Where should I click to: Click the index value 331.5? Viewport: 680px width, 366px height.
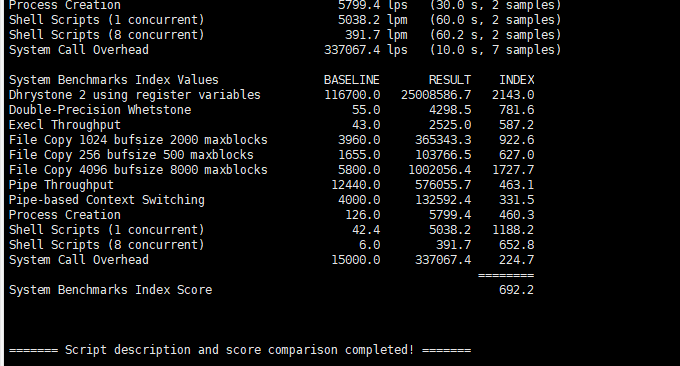[517, 200]
